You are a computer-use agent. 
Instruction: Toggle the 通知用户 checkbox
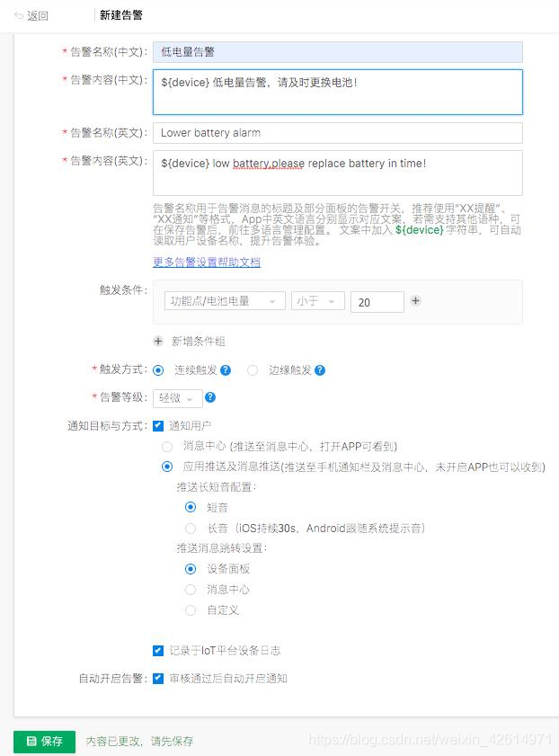pyautogui.click(x=158, y=426)
